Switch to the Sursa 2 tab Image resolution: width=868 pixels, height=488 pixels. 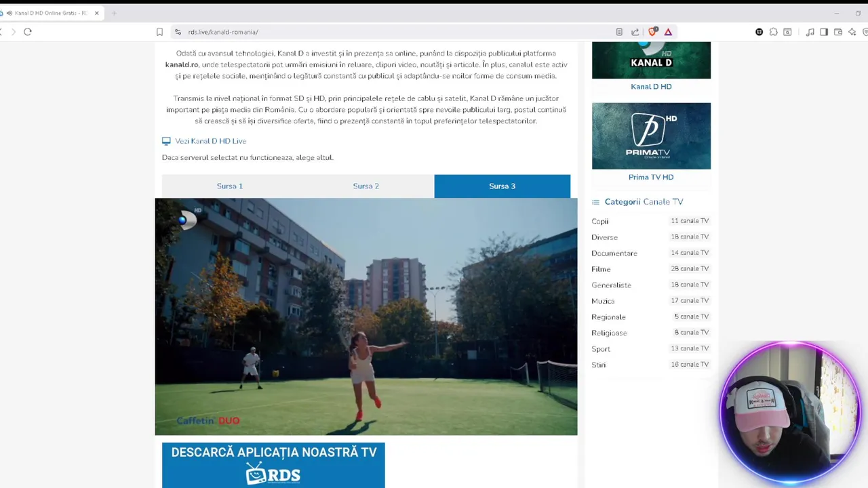(x=366, y=186)
